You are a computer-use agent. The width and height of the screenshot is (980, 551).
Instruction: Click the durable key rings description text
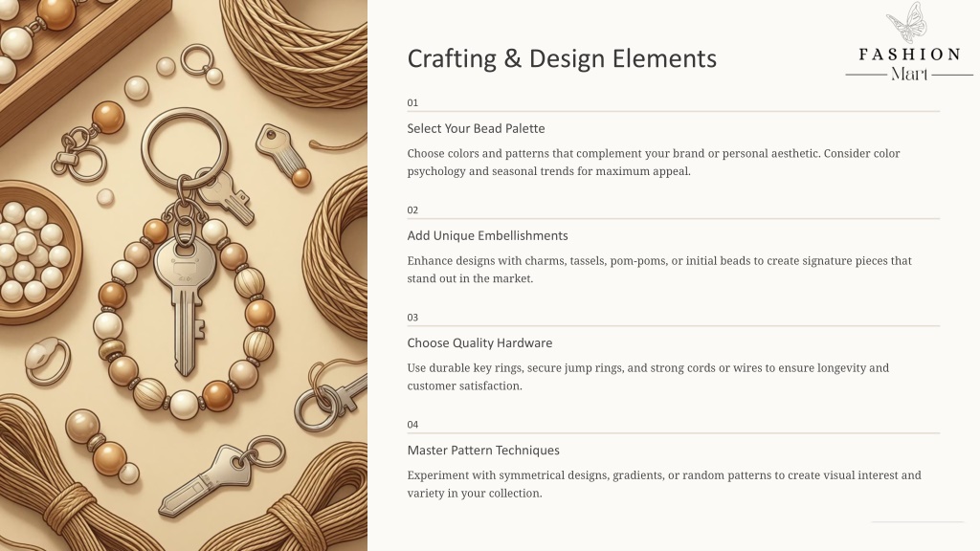point(648,376)
